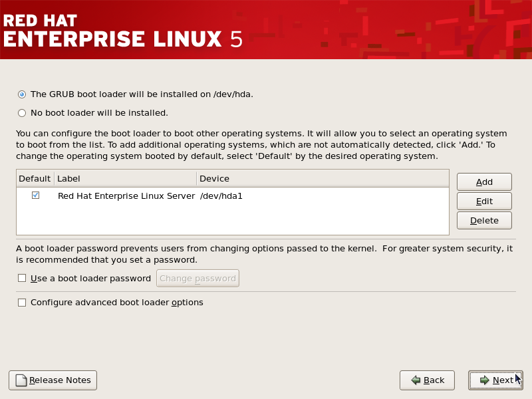Delete the selected boot entry
Screen dimensions: 532x399
point(484,220)
